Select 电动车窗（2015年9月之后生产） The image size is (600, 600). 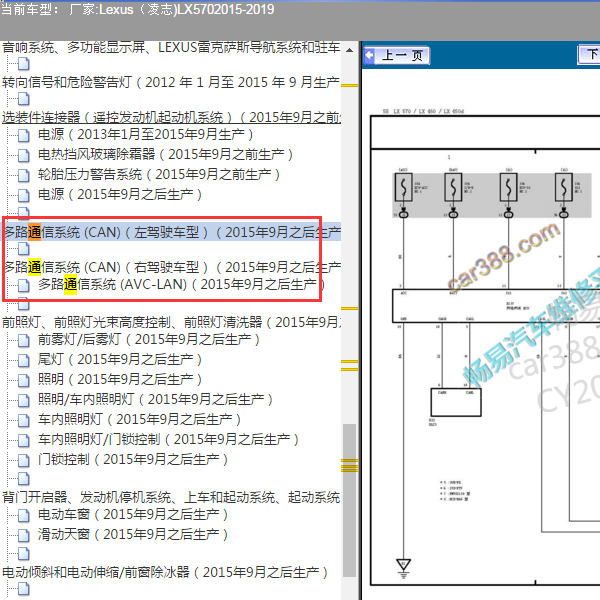(133, 514)
